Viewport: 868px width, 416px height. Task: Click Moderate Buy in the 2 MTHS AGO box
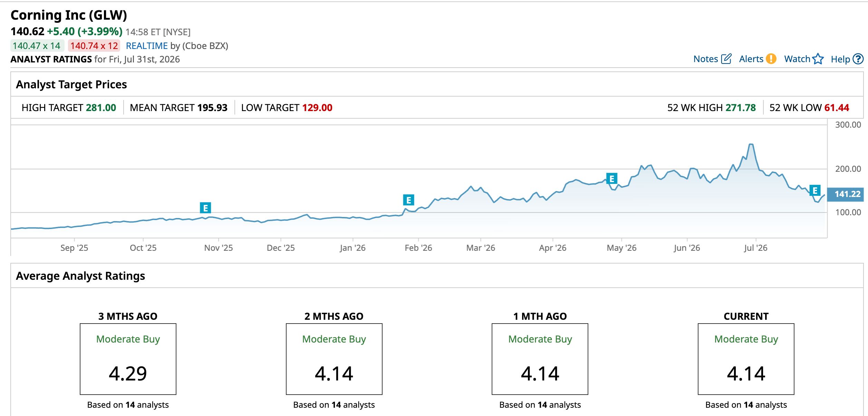[x=334, y=339]
